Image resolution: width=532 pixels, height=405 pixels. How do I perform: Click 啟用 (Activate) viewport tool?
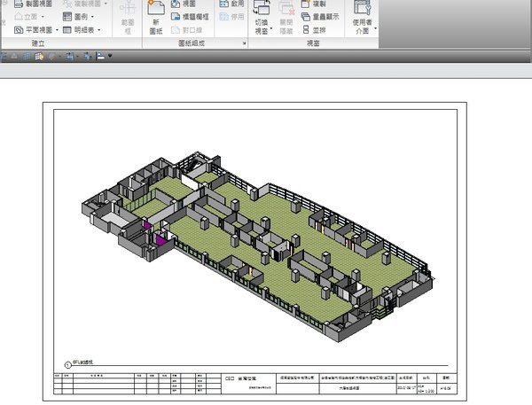pyautogui.click(x=232, y=4)
